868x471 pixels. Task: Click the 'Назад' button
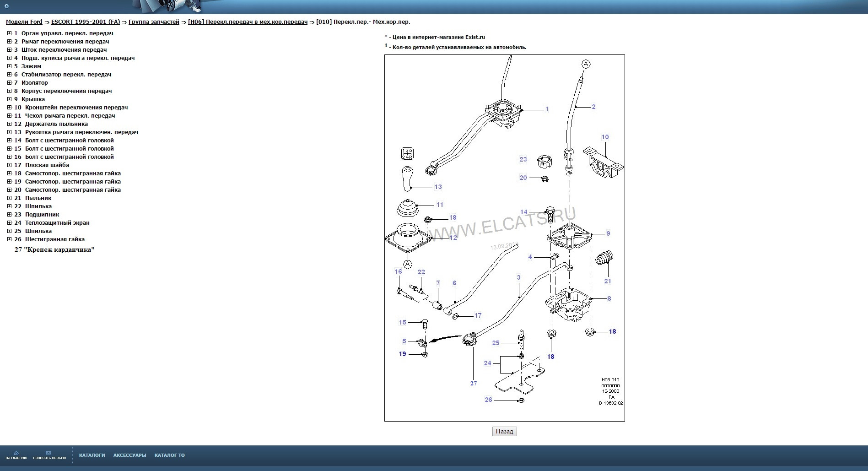point(504,431)
